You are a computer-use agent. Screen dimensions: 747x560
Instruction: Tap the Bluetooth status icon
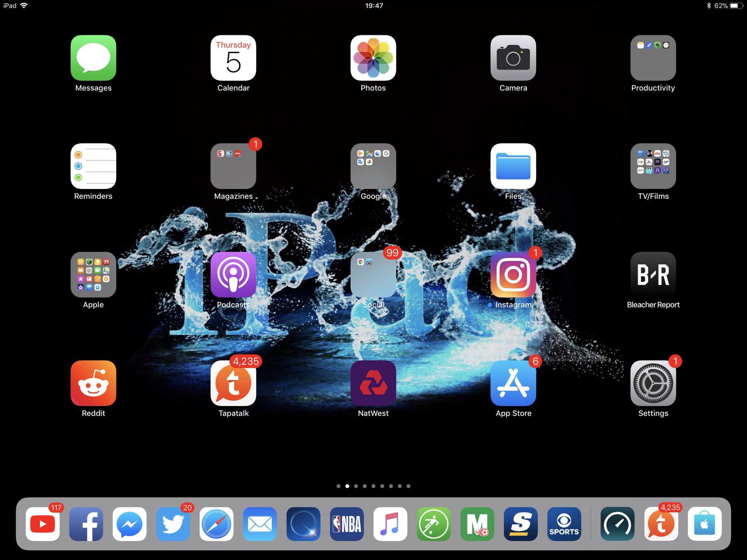[x=709, y=6]
